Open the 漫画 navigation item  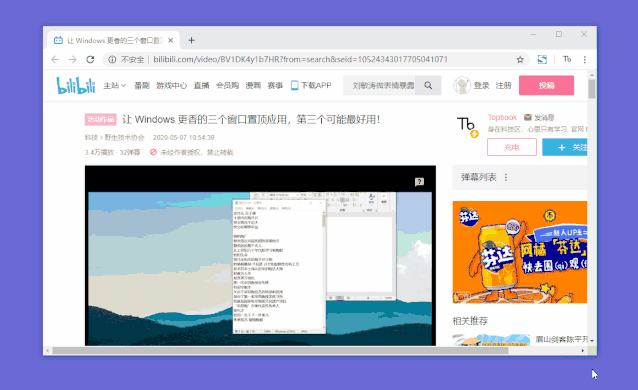pos(253,85)
